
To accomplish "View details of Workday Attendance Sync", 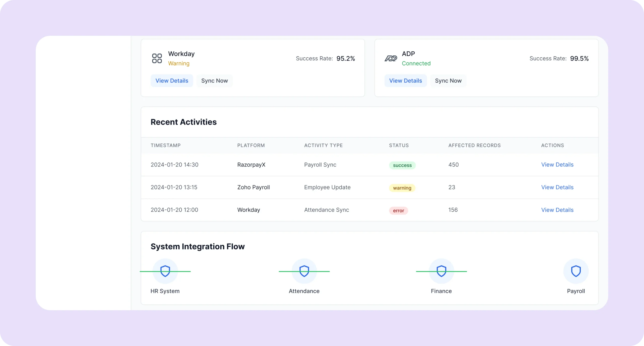I will pos(557,210).
